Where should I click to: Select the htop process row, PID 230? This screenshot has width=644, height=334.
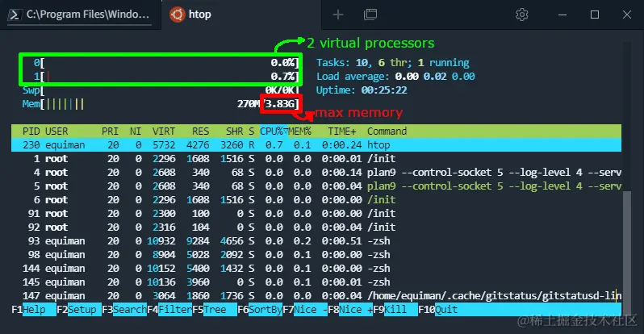pyautogui.click(x=316, y=145)
